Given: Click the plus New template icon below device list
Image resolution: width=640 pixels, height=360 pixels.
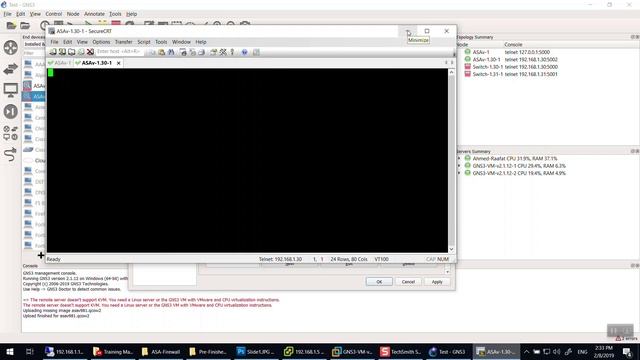Looking at the screenshot, I should (x=41, y=256).
